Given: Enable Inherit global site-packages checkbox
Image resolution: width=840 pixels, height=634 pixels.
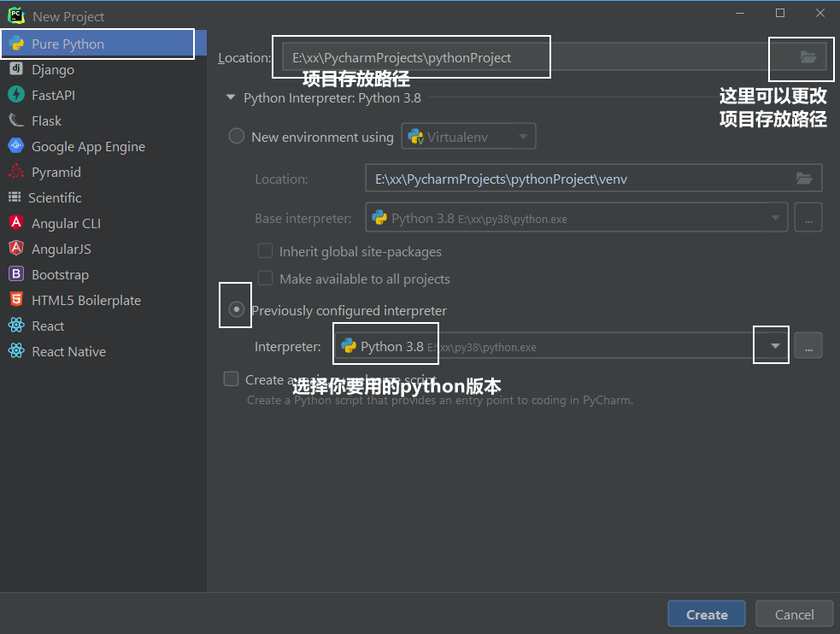Looking at the screenshot, I should [x=265, y=251].
